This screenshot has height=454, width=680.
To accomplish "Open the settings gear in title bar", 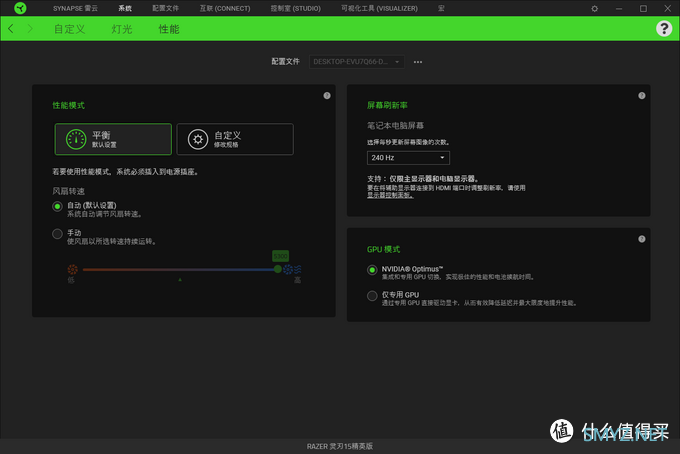I will click(595, 8).
